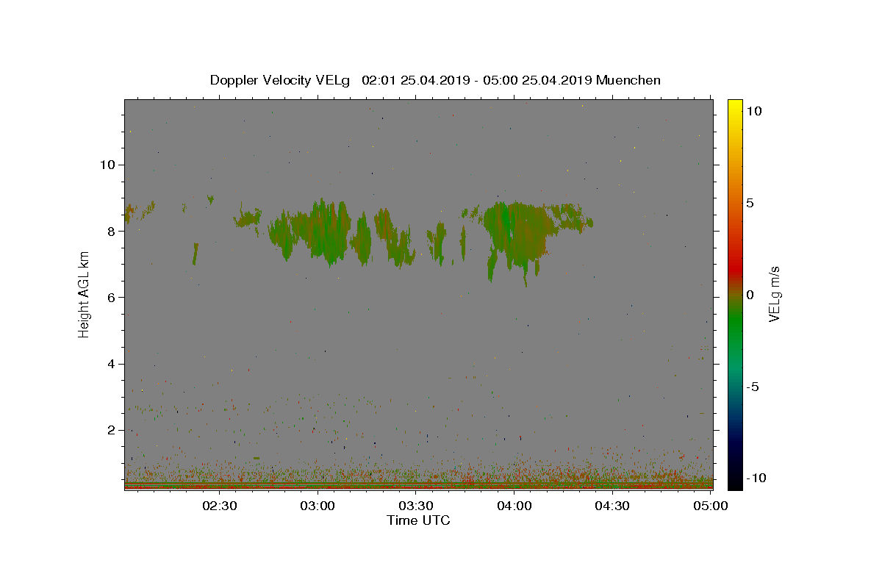Click the colorbar value 0 label
The width and height of the screenshot is (882, 588).
pyautogui.click(x=750, y=295)
